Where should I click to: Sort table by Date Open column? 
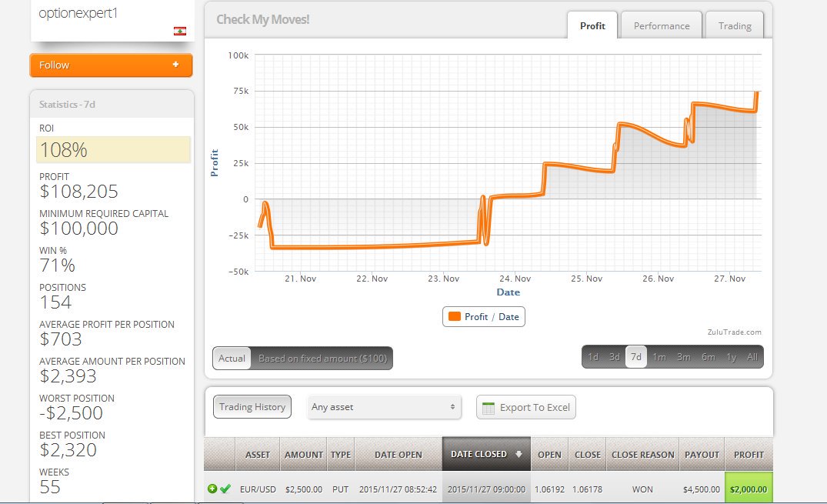tap(398, 455)
